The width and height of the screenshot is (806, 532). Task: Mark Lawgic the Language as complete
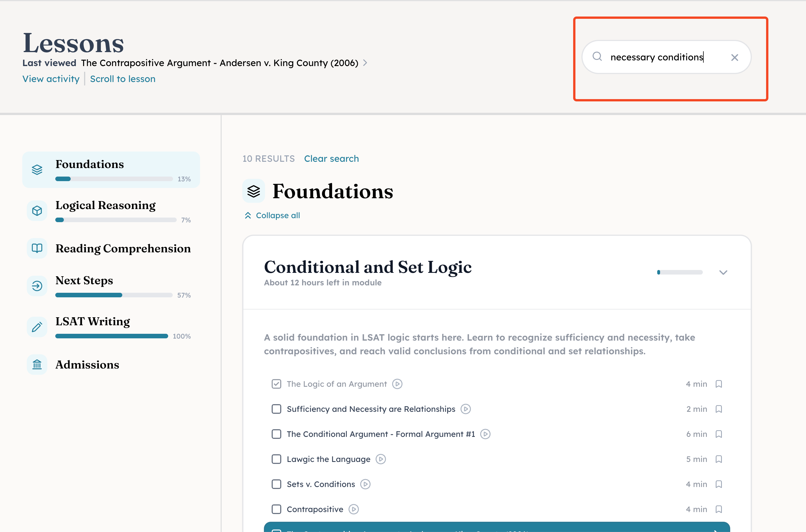pos(276,459)
